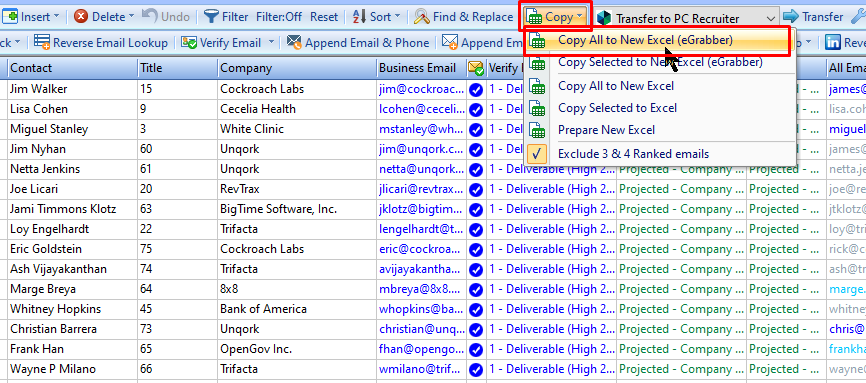Image resolution: width=866 pixels, height=383 pixels.
Task: Click the verified checkmark for Frank Han
Action: tap(476, 349)
